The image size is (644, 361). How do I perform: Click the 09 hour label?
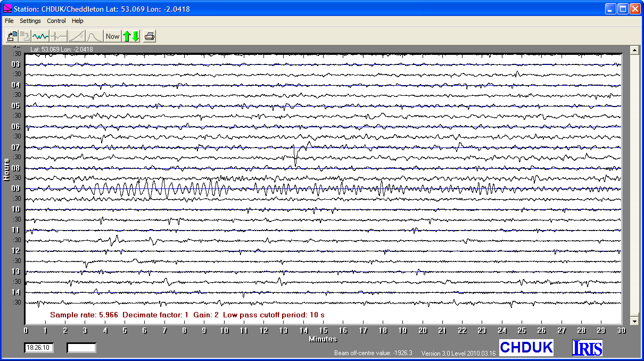point(15,188)
